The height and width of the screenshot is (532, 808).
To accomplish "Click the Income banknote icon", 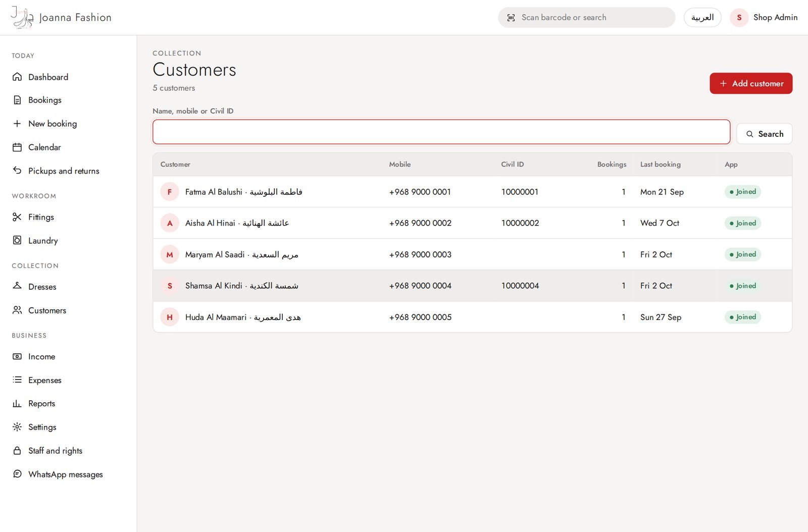I will [x=17, y=356].
